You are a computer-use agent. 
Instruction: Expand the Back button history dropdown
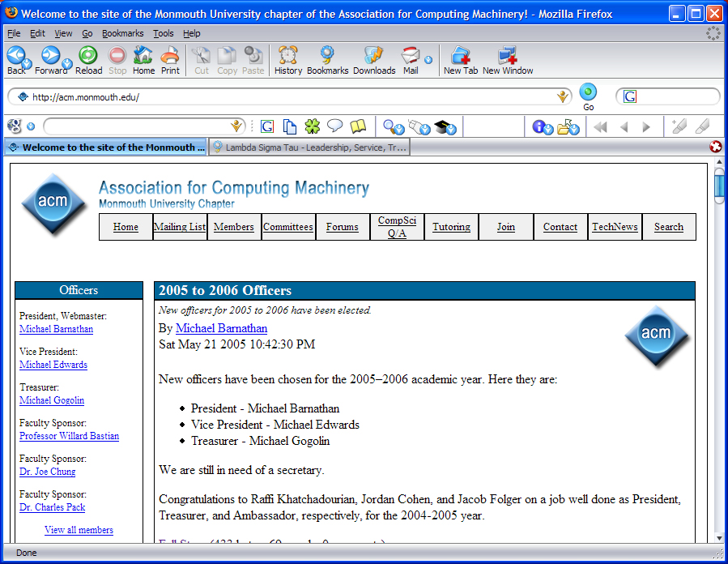(x=28, y=63)
